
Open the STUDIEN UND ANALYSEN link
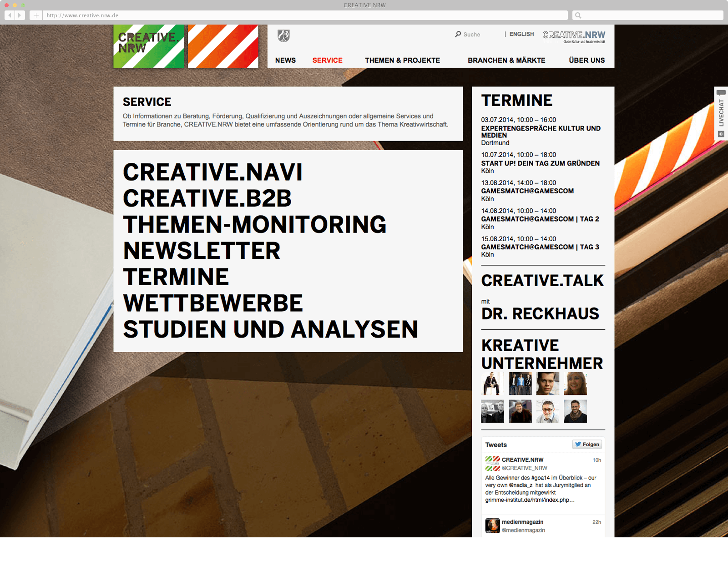point(270,329)
